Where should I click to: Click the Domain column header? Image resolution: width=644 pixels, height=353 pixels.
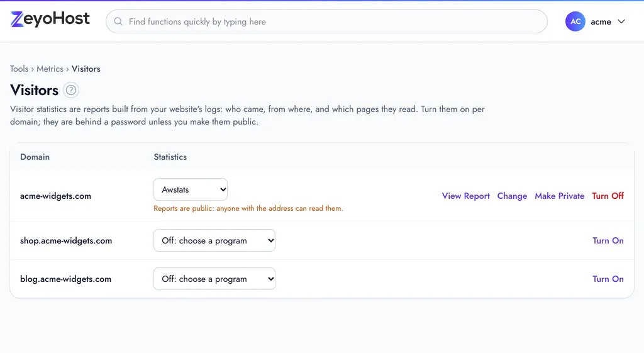35,157
